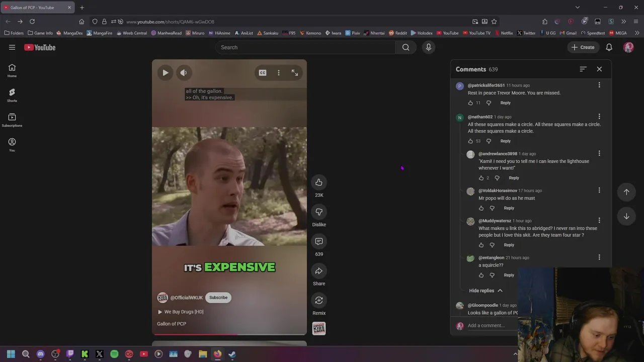The image size is (644, 362).
Task: Open YouTube notifications bell
Action: pyautogui.click(x=609, y=47)
